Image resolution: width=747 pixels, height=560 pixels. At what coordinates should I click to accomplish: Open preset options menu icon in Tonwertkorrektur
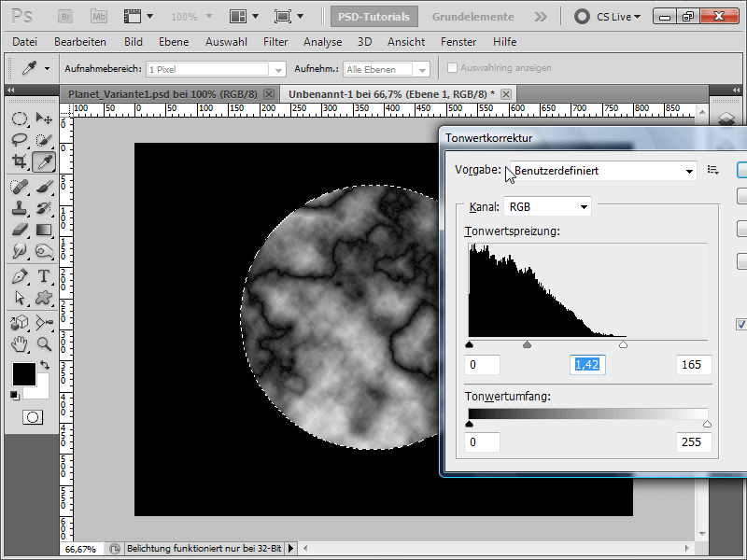(x=712, y=170)
